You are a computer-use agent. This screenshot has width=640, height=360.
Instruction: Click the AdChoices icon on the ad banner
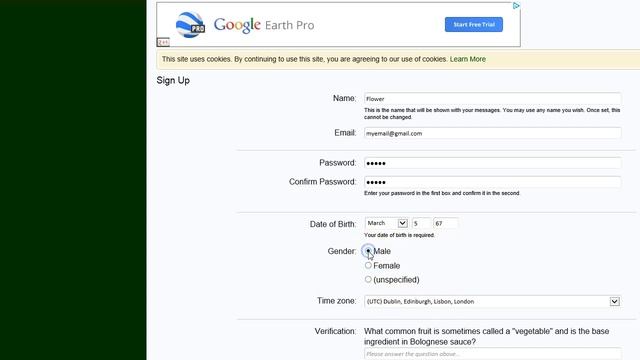(x=516, y=6)
